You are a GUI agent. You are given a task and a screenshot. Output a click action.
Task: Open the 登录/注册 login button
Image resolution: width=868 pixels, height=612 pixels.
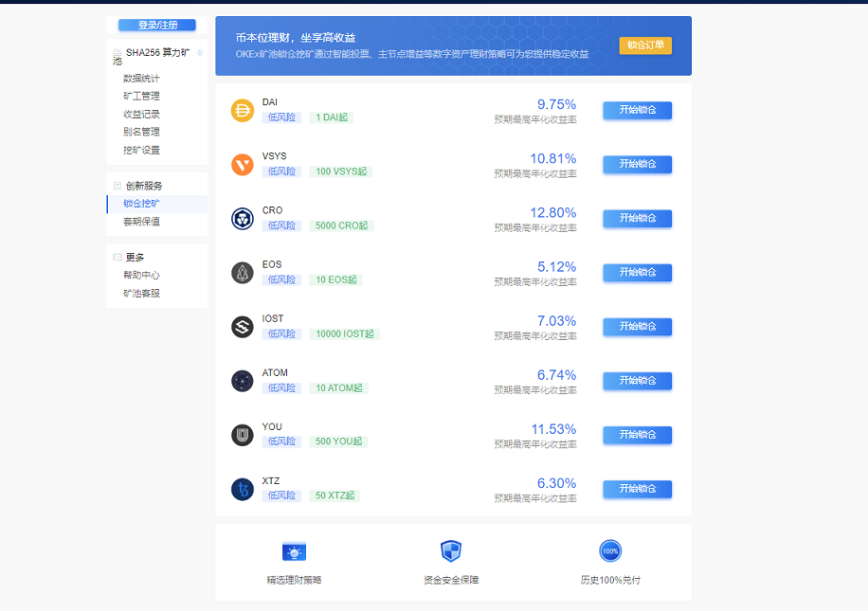[x=157, y=25]
